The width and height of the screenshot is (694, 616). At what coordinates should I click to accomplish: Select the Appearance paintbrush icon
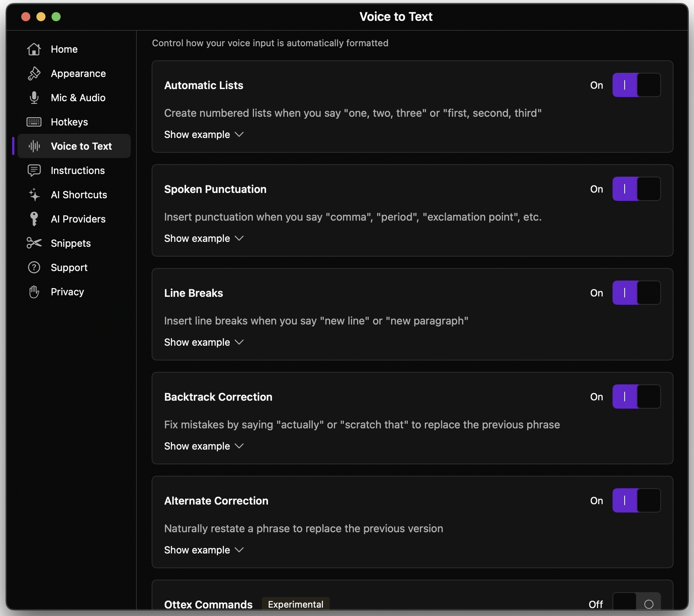click(34, 73)
